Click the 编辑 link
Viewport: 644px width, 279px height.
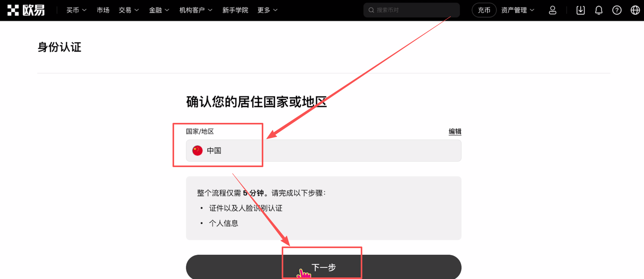(455, 131)
